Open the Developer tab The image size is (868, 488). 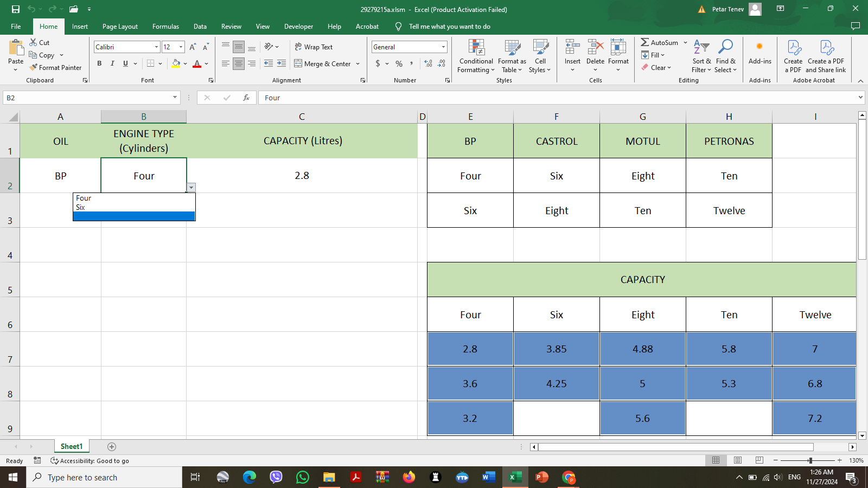(298, 27)
